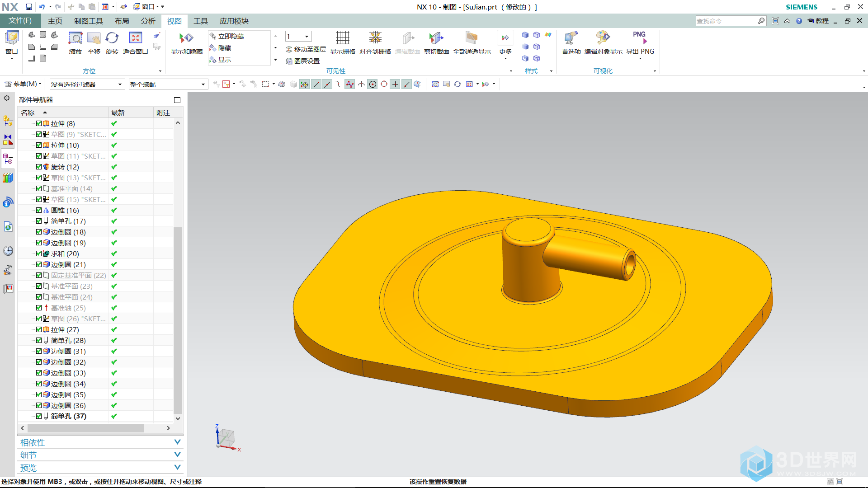This screenshot has height=488, width=868.
Task: Click Export PNG (导出 PNG) icon
Action: click(640, 38)
